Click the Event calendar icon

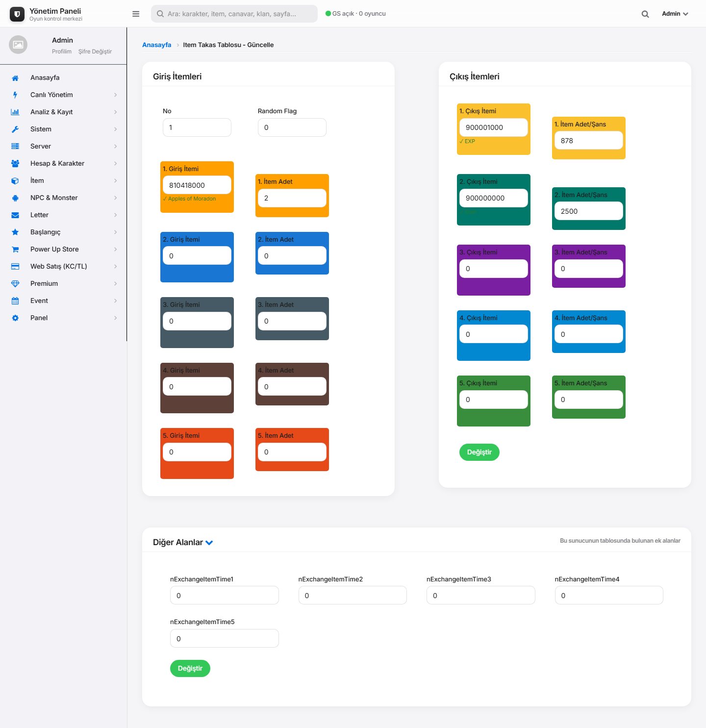click(15, 301)
